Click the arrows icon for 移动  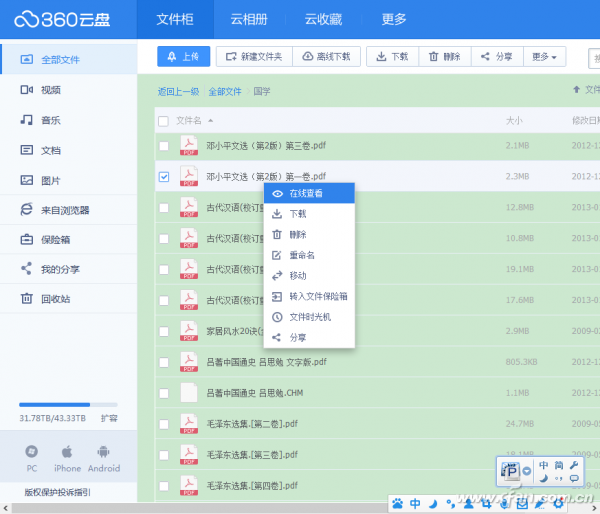tap(277, 276)
